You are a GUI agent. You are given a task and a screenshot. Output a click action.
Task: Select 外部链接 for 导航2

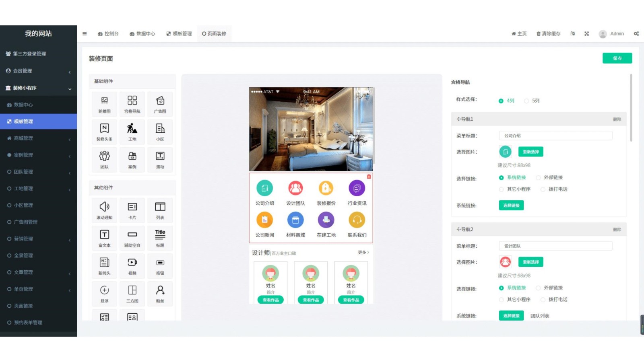pyautogui.click(x=549, y=288)
